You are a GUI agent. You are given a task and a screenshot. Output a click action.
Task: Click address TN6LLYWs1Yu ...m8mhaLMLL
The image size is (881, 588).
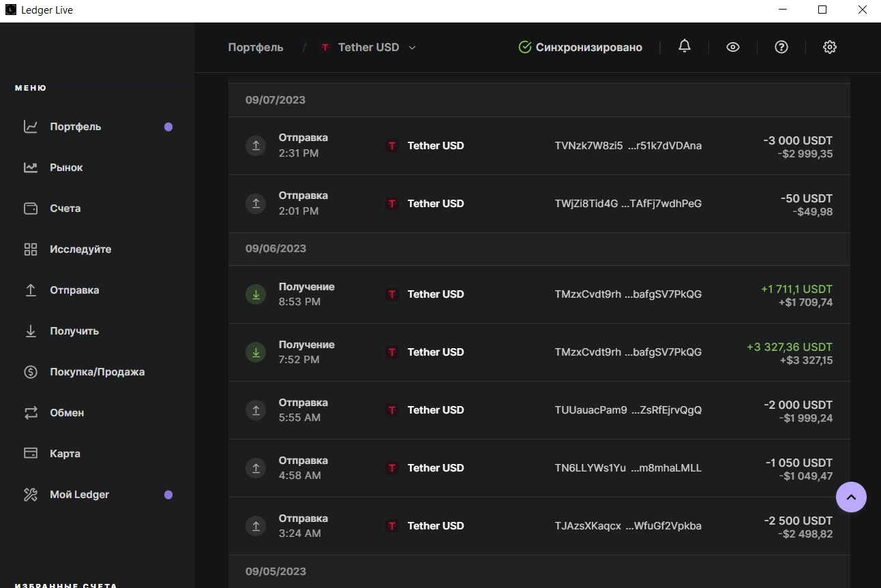[x=628, y=468]
